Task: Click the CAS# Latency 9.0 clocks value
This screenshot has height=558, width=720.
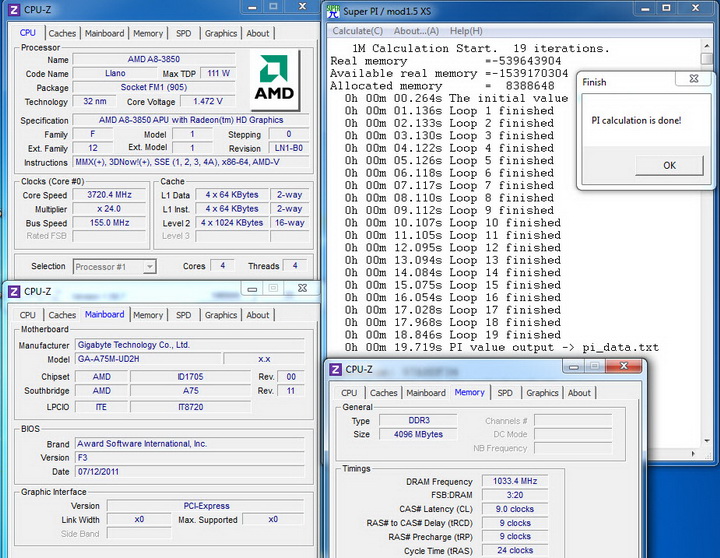Action: click(515, 509)
